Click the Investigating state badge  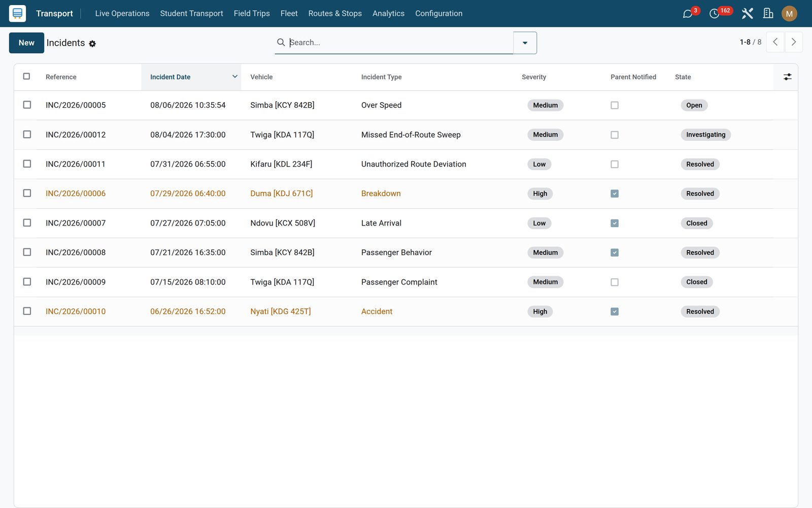(x=705, y=135)
